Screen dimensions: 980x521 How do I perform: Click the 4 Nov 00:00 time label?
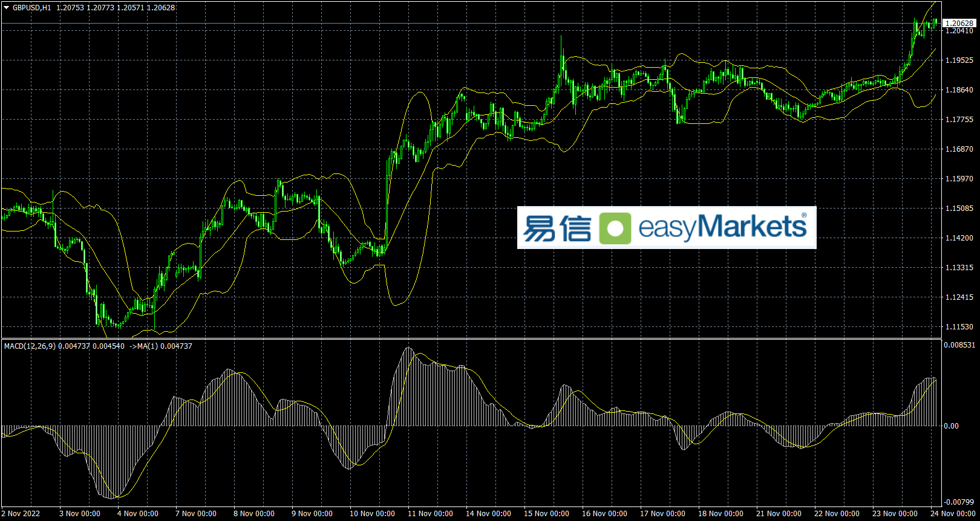(x=138, y=514)
